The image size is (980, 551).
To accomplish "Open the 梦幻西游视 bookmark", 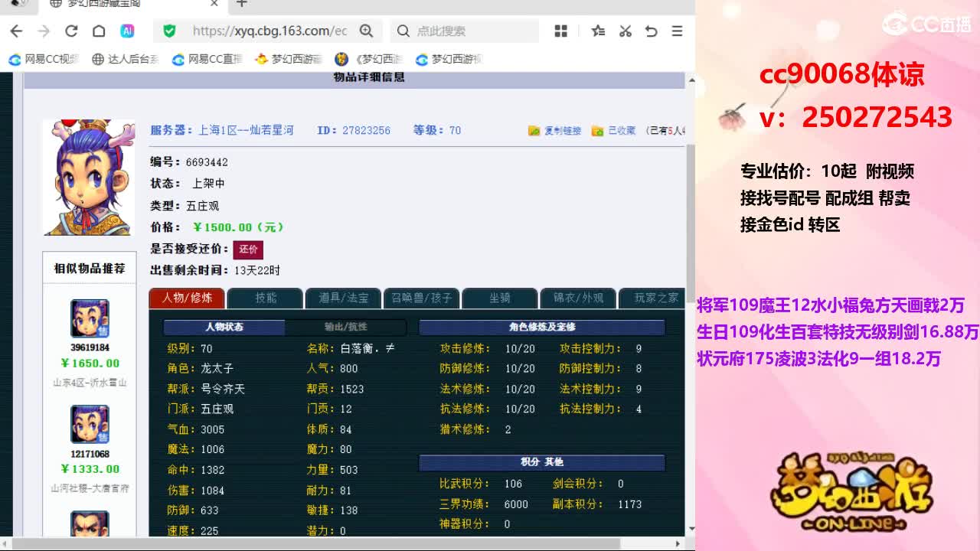I will click(x=449, y=59).
